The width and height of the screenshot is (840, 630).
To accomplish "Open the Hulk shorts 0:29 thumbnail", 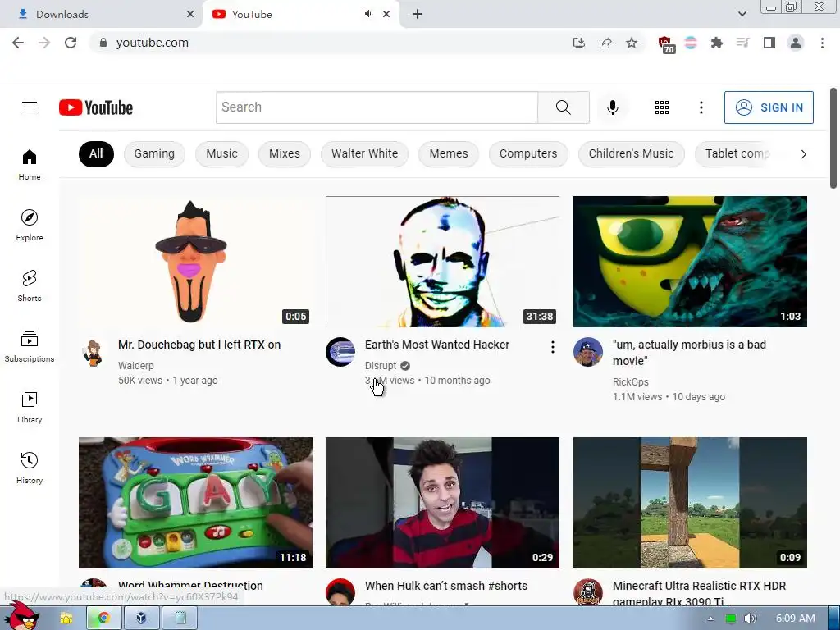I will (442, 503).
